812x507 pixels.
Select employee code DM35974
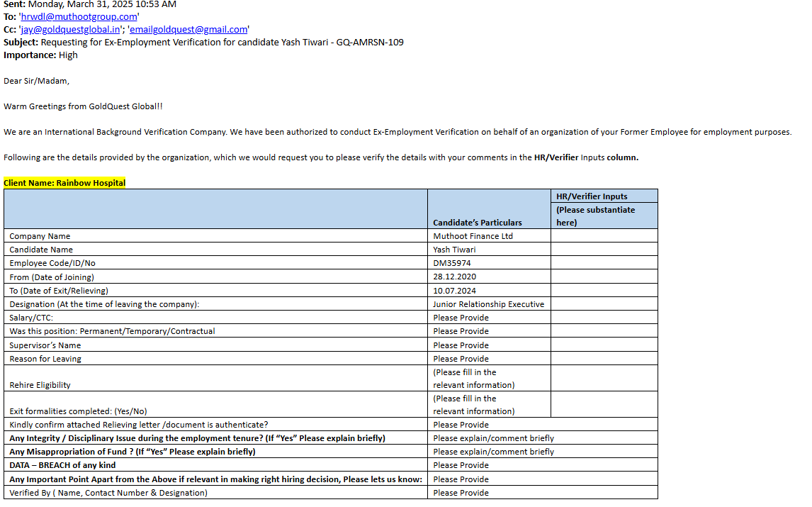pos(452,263)
